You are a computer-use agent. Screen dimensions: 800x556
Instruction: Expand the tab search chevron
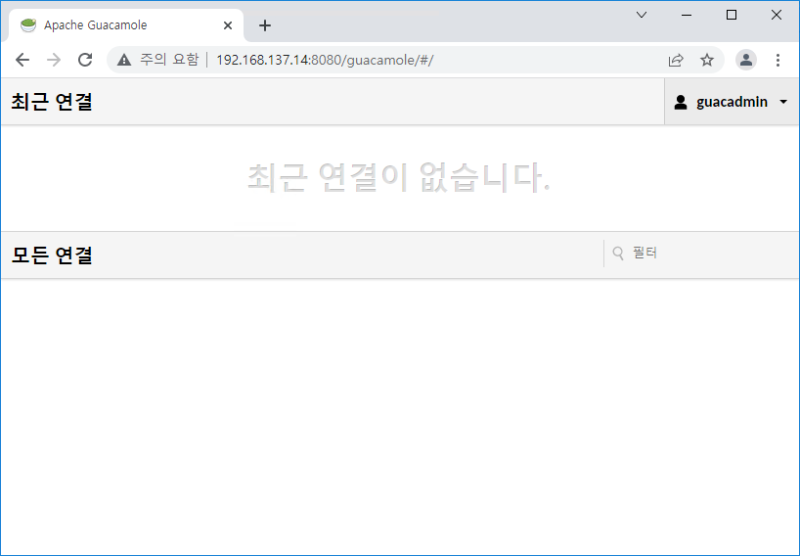click(642, 15)
